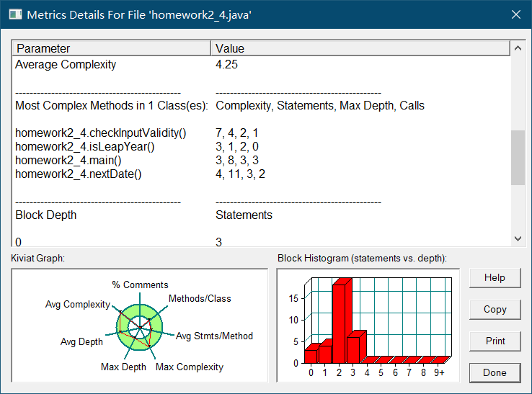Print the metrics report
Viewport: 532px width, 394px height.
point(495,341)
